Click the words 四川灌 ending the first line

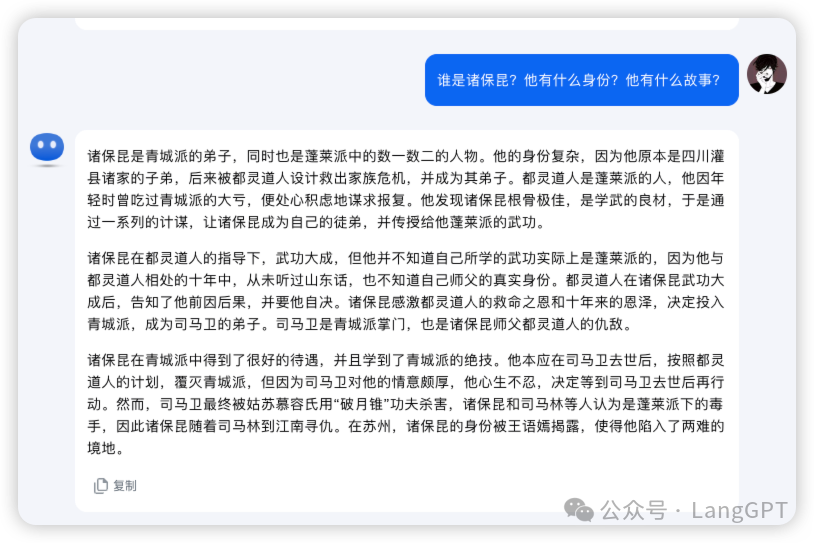coord(702,156)
